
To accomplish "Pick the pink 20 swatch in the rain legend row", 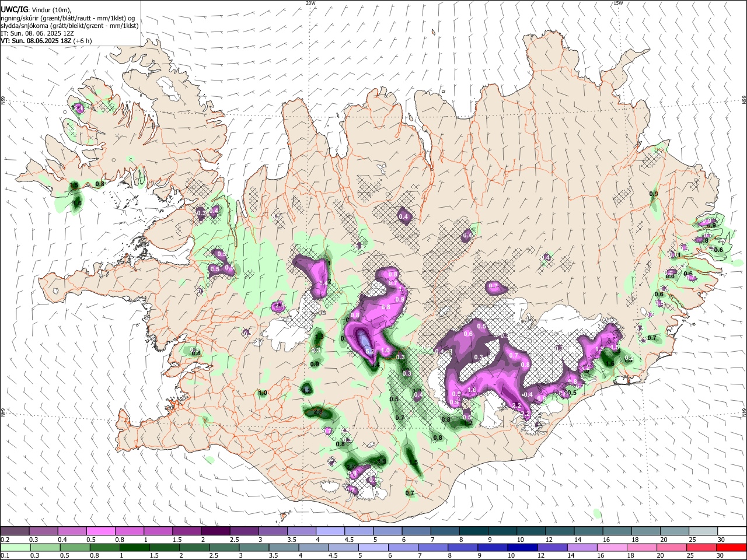I will pos(672,547).
